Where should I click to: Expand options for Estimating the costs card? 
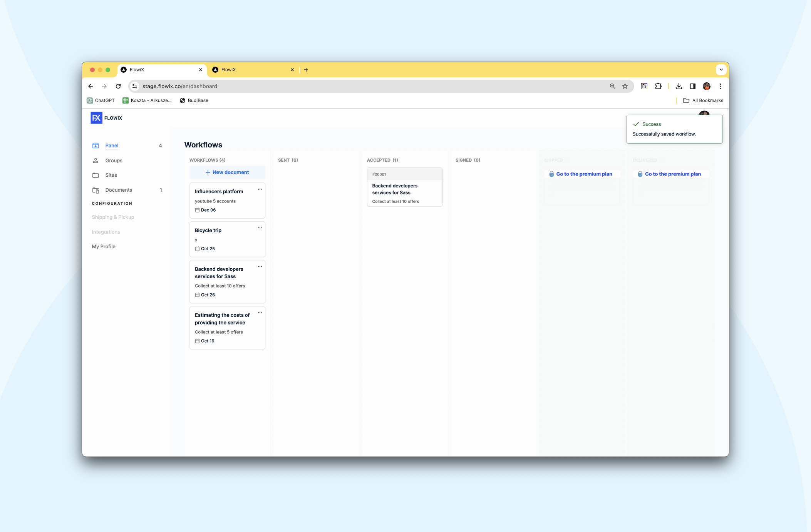click(260, 313)
